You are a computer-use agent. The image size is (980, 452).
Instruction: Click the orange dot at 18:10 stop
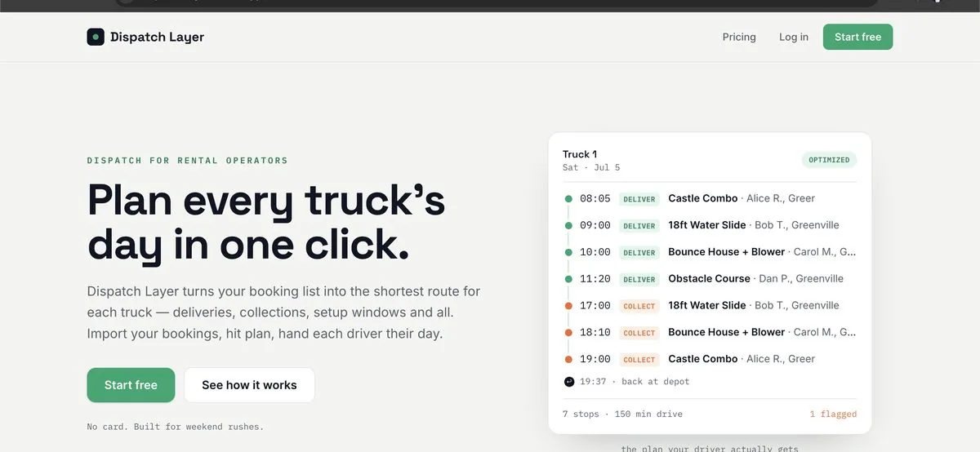(x=568, y=332)
